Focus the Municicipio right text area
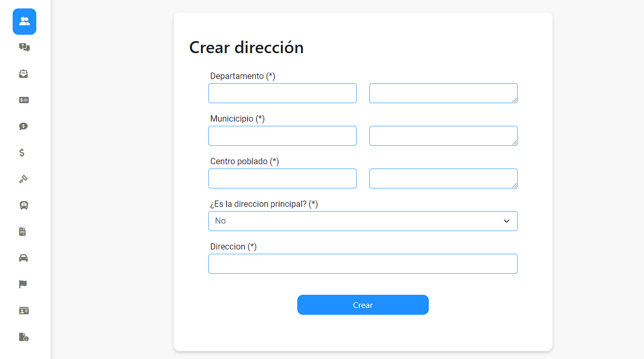 [444, 136]
